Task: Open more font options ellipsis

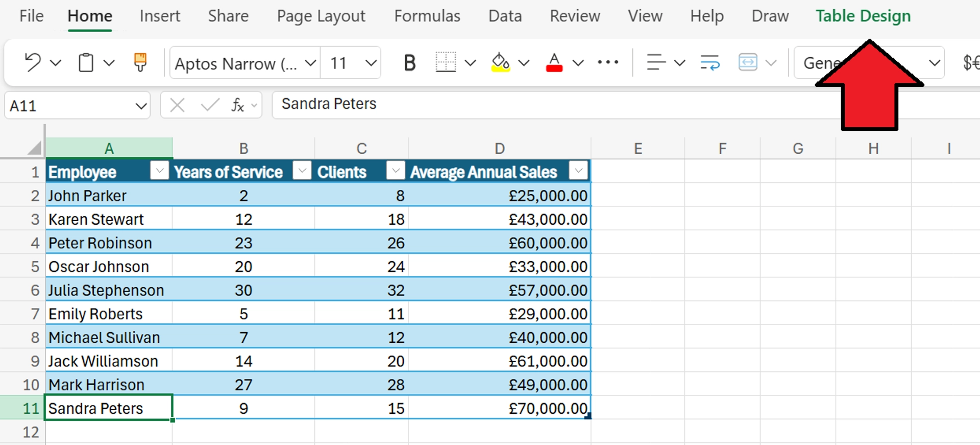Action: [x=608, y=62]
